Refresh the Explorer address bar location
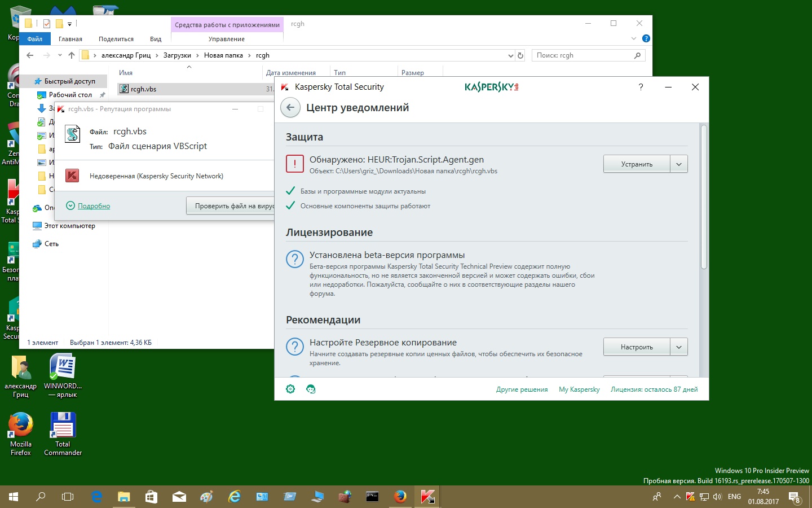The image size is (812, 508). [x=520, y=55]
